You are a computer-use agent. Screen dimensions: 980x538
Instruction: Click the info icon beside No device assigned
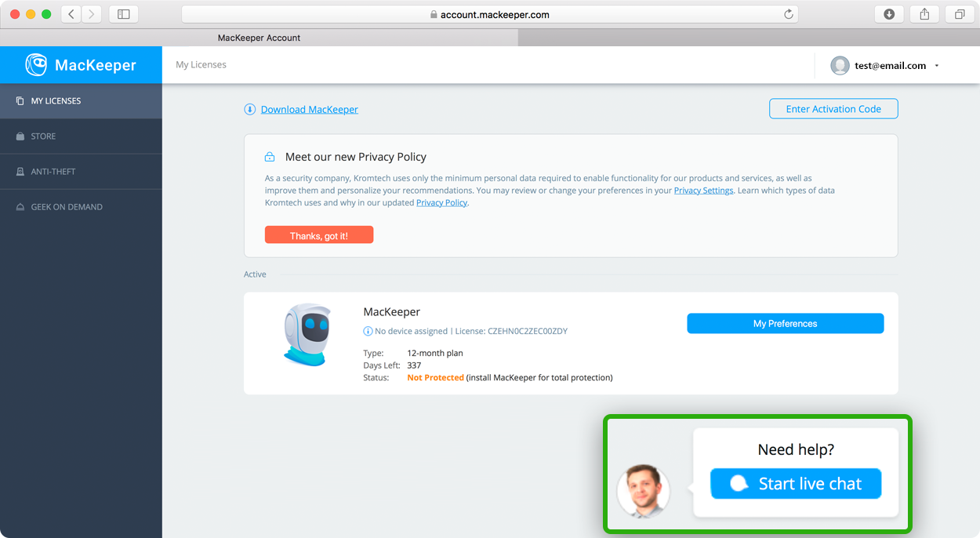click(368, 331)
